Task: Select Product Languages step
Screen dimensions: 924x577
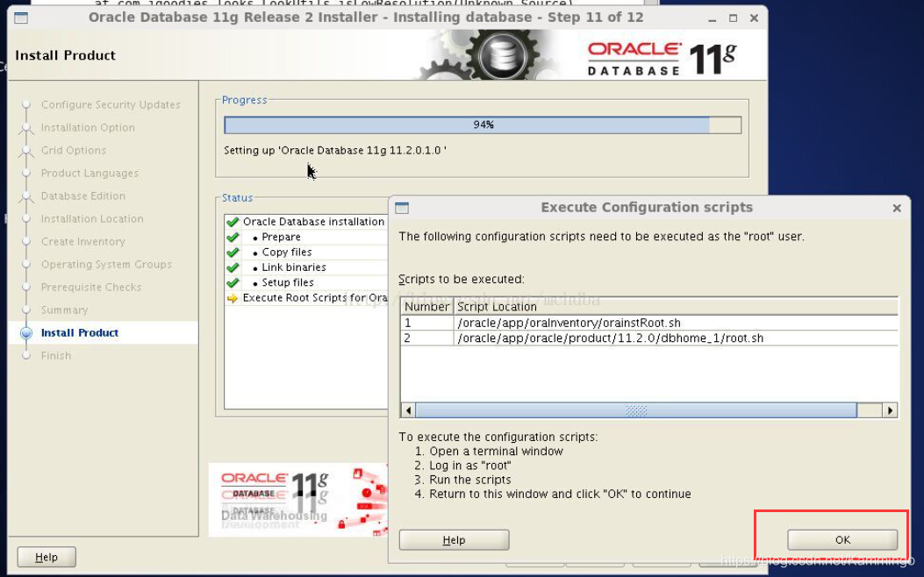Action: [x=90, y=173]
